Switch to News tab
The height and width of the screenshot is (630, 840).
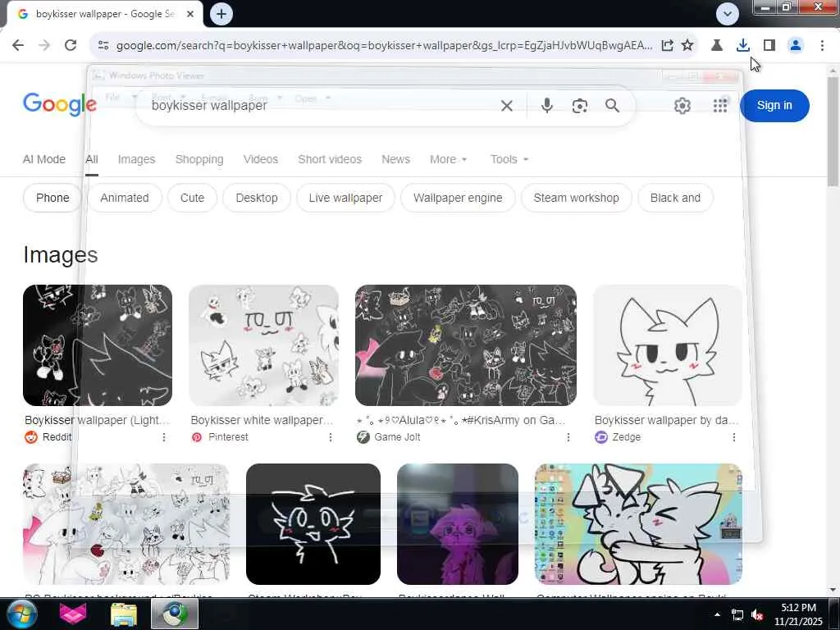click(x=395, y=160)
